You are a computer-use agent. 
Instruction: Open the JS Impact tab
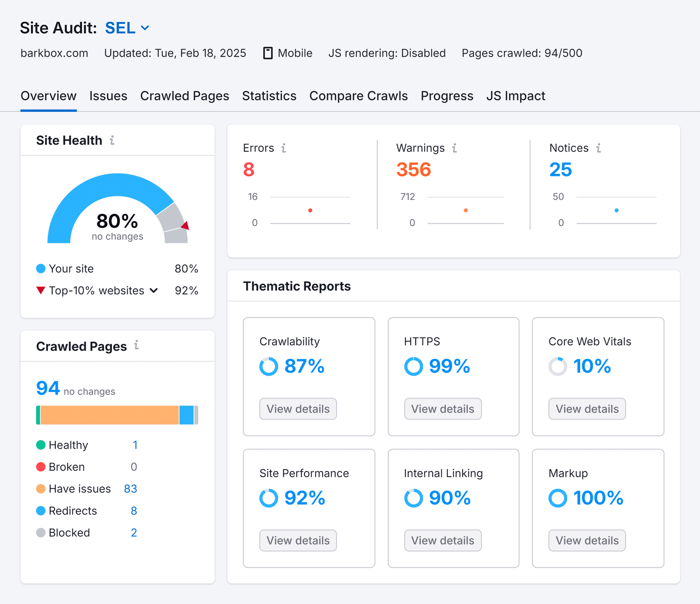click(x=516, y=96)
